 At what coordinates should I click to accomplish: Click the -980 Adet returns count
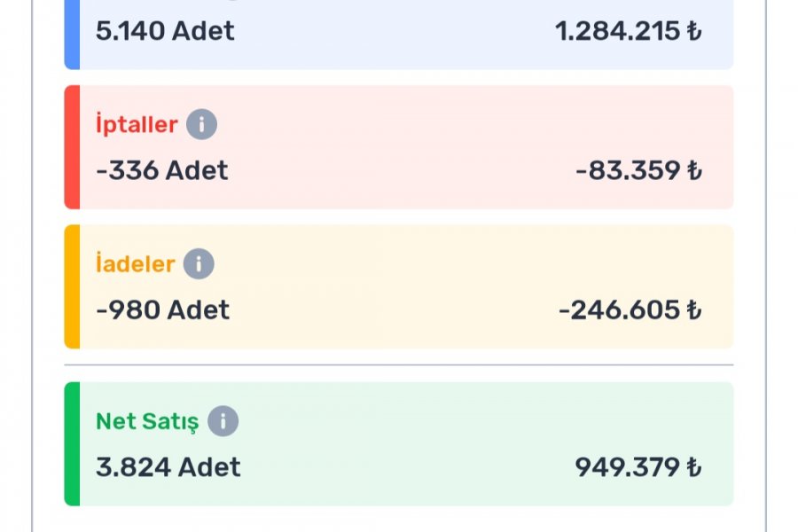tap(163, 310)
